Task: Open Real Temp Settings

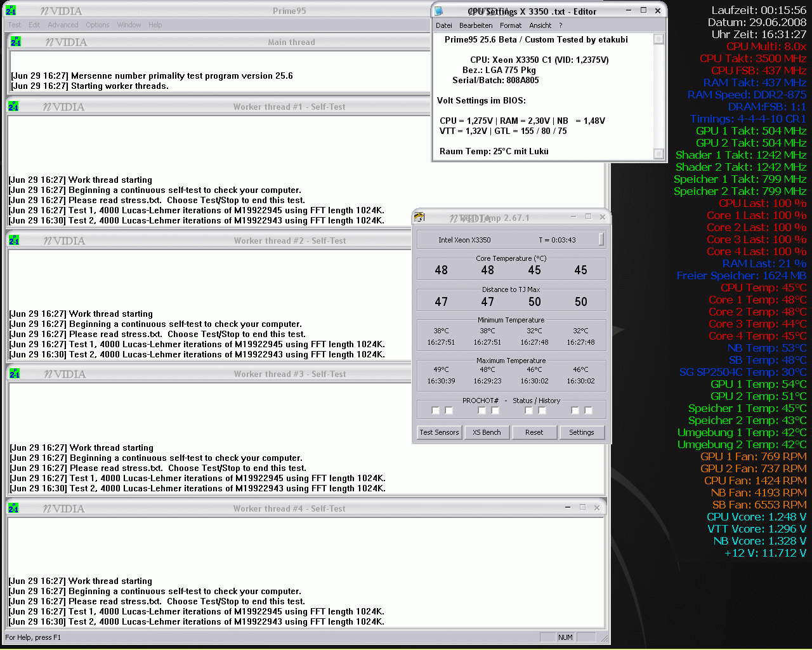Action: (582, 432)
